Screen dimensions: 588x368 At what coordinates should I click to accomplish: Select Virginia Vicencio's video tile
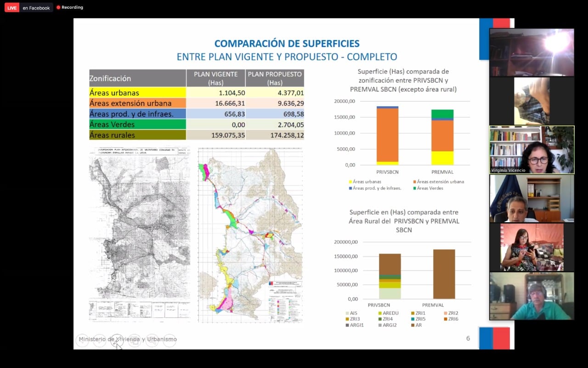(x=532, y=149)
